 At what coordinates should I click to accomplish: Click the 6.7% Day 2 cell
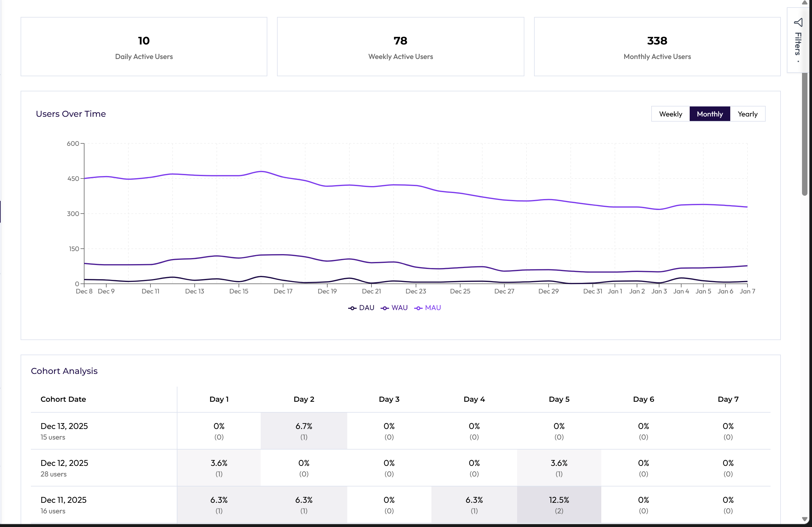(x=304, y=431)
